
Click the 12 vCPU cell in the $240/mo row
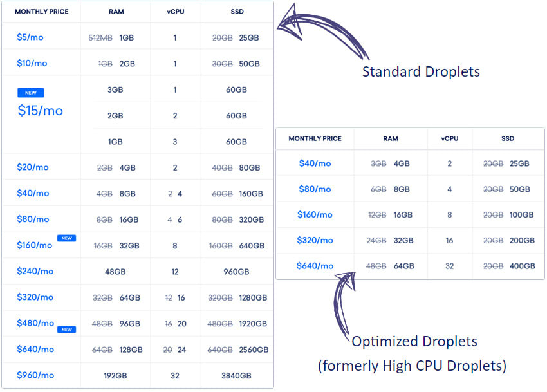point(175,272)
